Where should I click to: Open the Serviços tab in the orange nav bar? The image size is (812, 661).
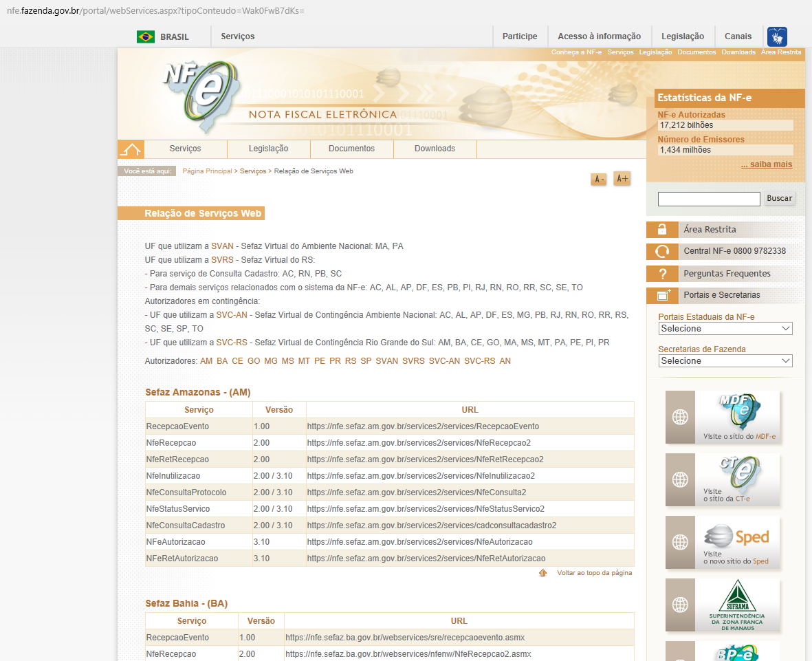[186, 149]
